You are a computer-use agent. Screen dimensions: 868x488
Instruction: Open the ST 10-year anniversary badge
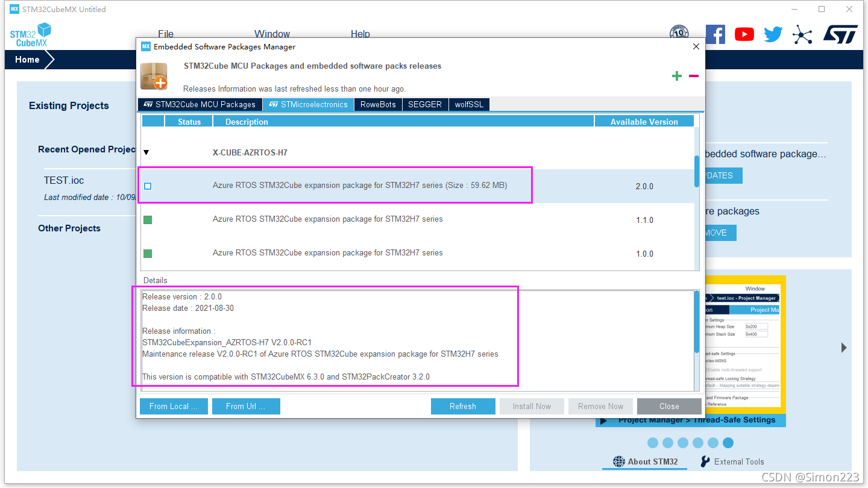click(x=679, y=33)
